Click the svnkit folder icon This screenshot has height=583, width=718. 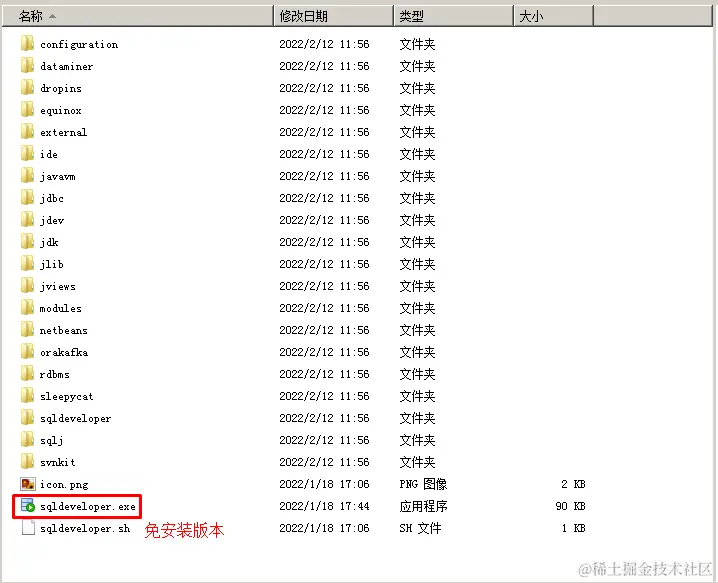point(27,461)
